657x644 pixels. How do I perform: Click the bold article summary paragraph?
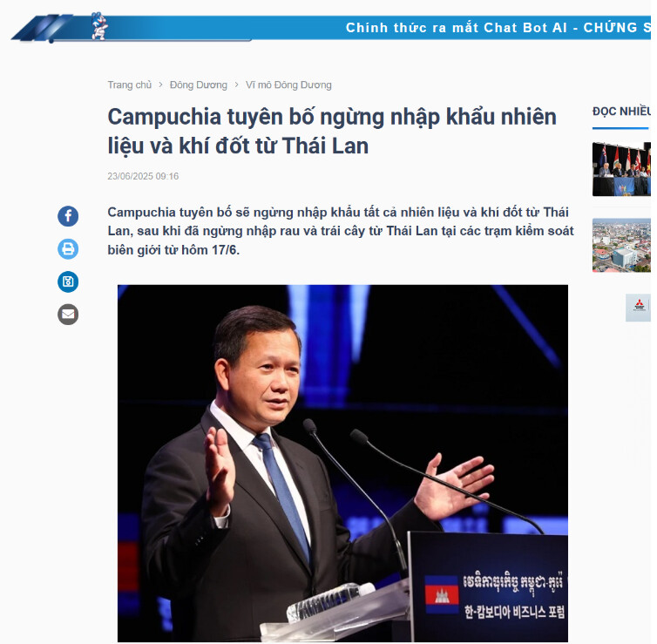tap(340, 231)
